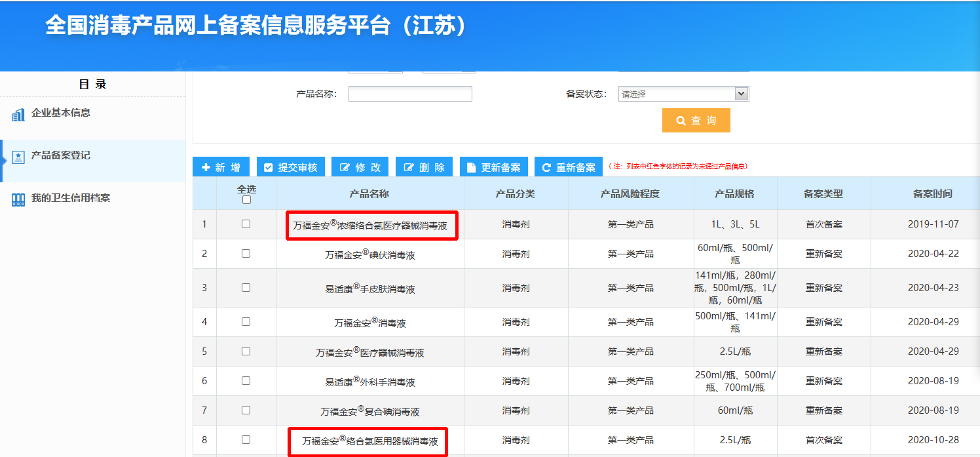Click inside the 产品名称 input field

coord(409,93)
